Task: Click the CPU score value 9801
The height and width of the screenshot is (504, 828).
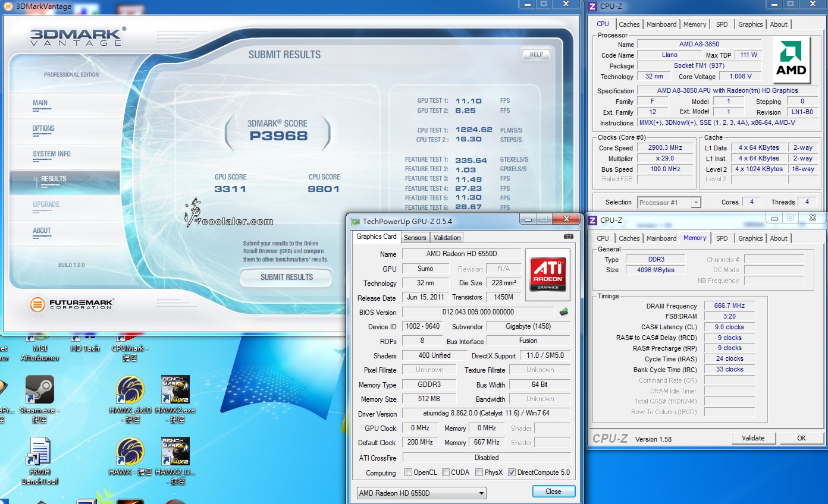Action: pyautogui.click(x=324, y=189)
